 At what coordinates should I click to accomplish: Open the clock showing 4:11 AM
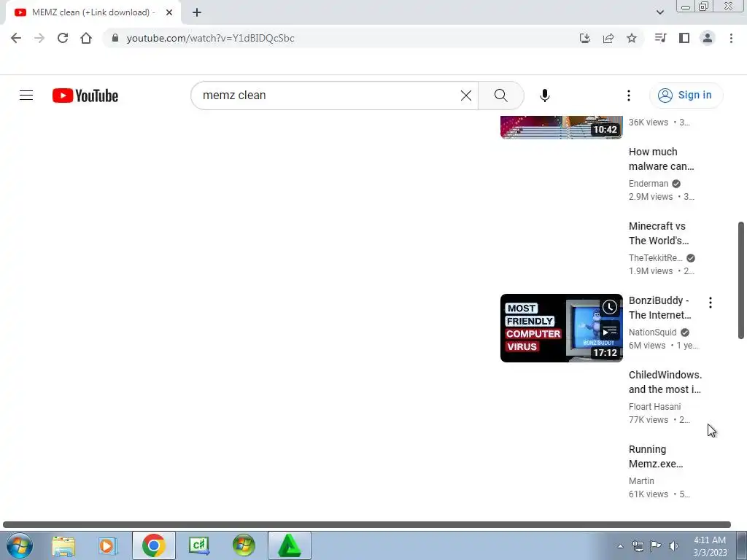coord(710,546)
